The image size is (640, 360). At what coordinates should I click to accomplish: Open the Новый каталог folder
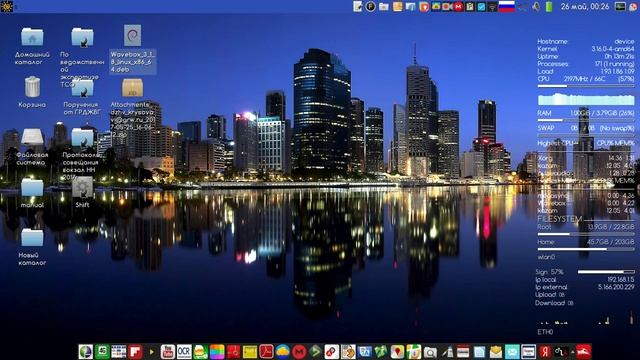pyautogui.click(x=32, y=238)
